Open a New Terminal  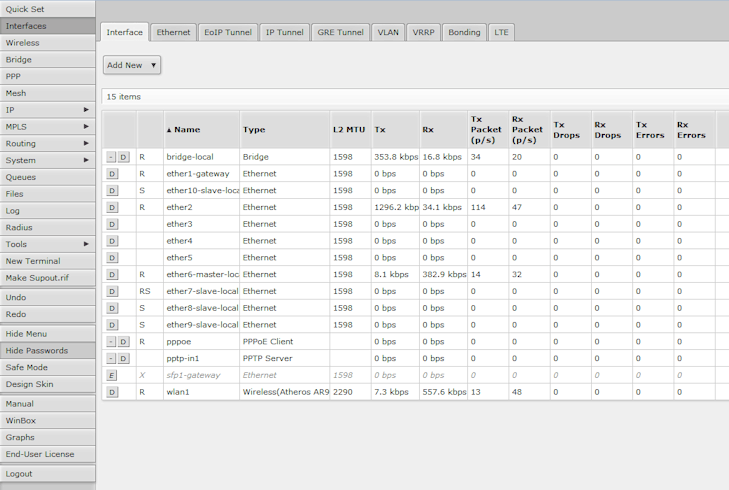[47, 261]
